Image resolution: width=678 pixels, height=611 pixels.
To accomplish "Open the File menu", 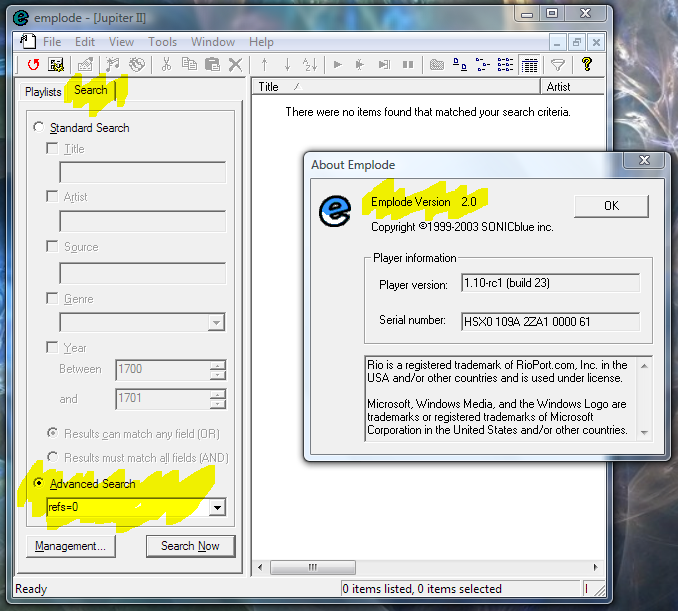I will pos(52,42).
